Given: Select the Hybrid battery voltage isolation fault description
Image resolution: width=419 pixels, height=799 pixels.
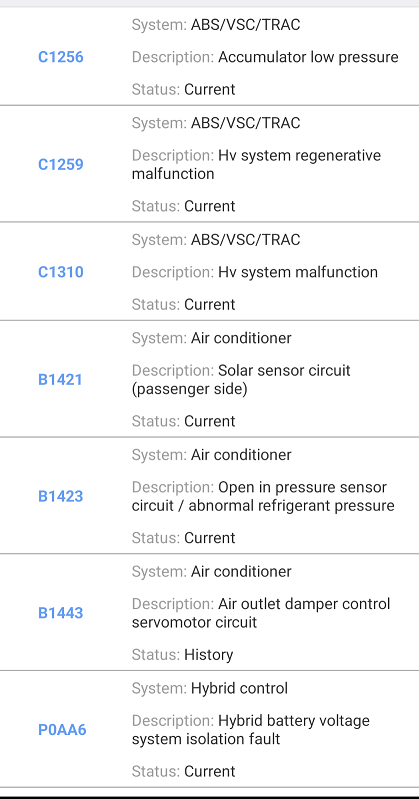Looking at the screenshot, I should (251, 730).
